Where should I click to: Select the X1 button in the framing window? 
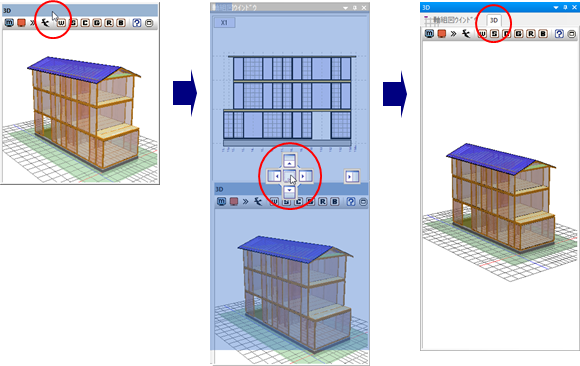224,23
